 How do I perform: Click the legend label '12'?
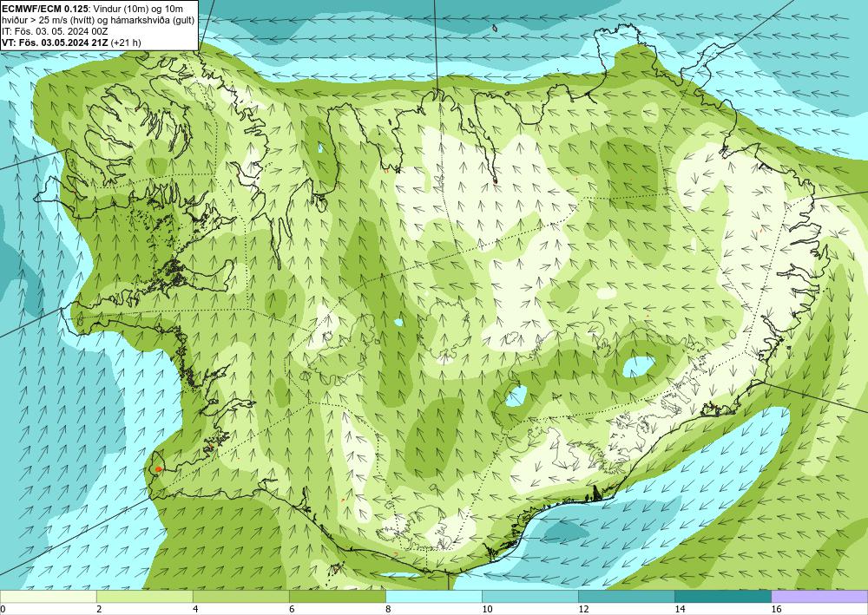[583, 609]
